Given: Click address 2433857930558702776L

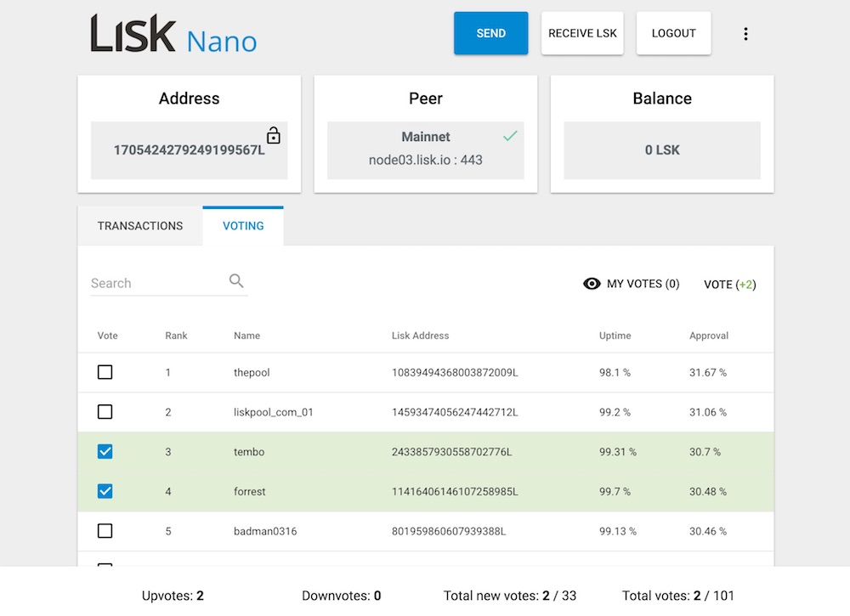Looking at the screenshot, I should pos(451,451).
